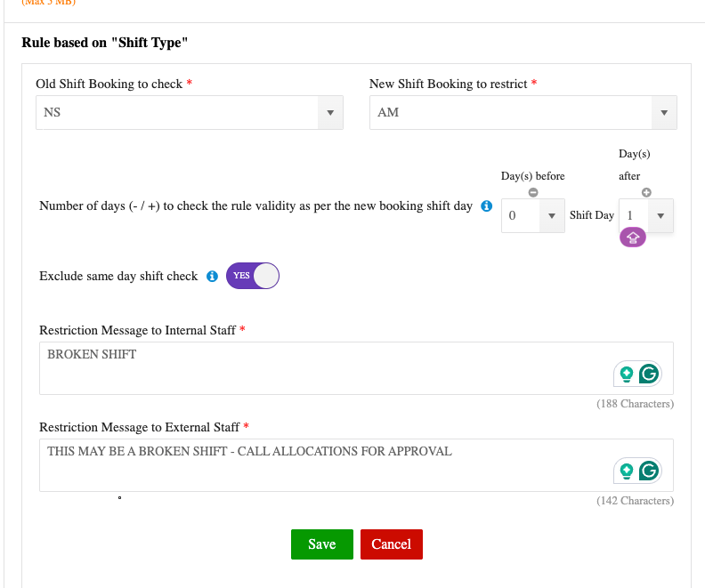The width and height of the screenshot is (705, 588).
Task: Focus the External Staff restriction message textarea
Action: click(320, 464)
